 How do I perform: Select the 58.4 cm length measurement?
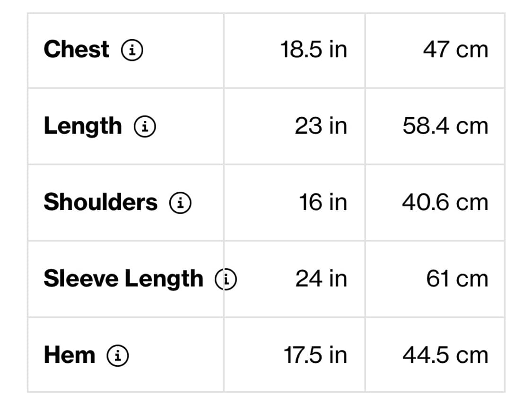445,126
